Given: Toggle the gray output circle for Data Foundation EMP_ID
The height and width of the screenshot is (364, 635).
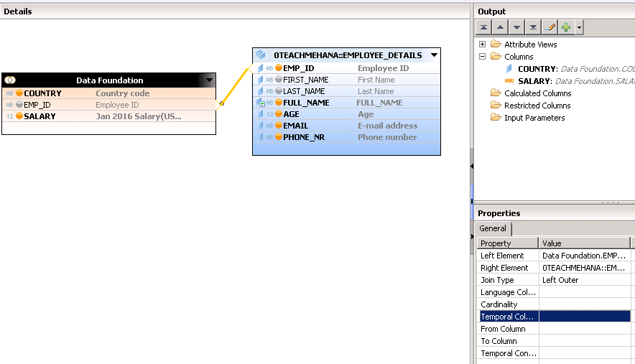Looking at the screenshot, I should (x=19, y=105).
